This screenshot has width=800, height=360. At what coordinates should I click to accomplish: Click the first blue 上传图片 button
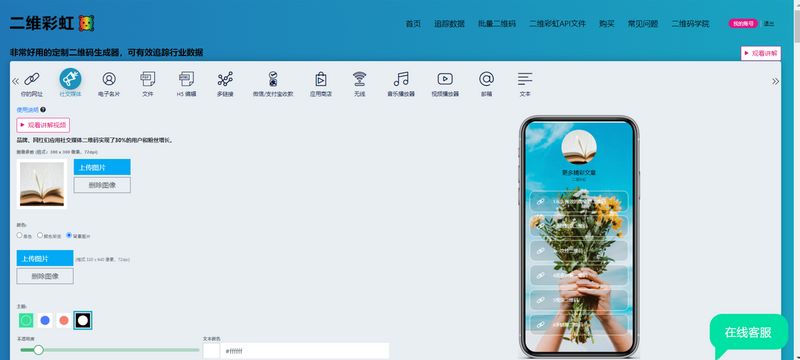102,167
